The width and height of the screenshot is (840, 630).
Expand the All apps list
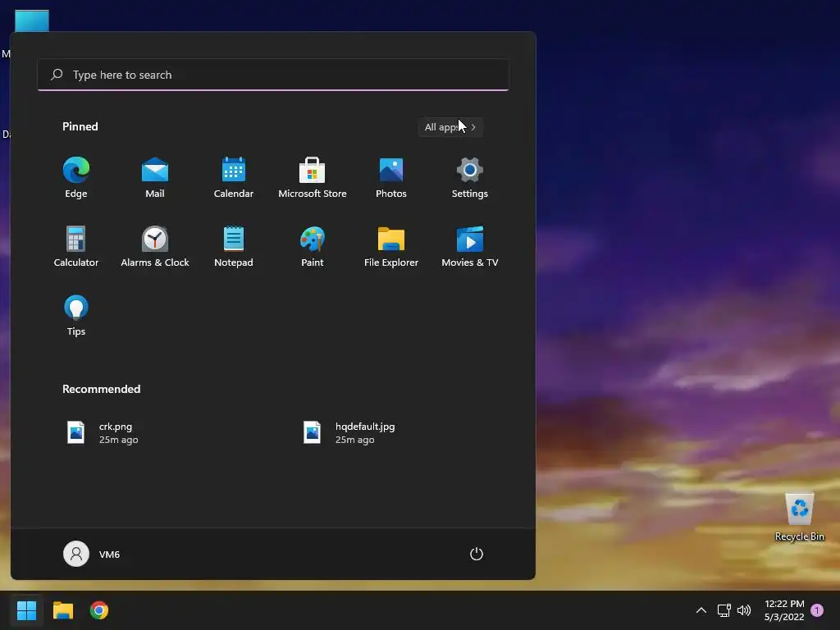[450, 127]
